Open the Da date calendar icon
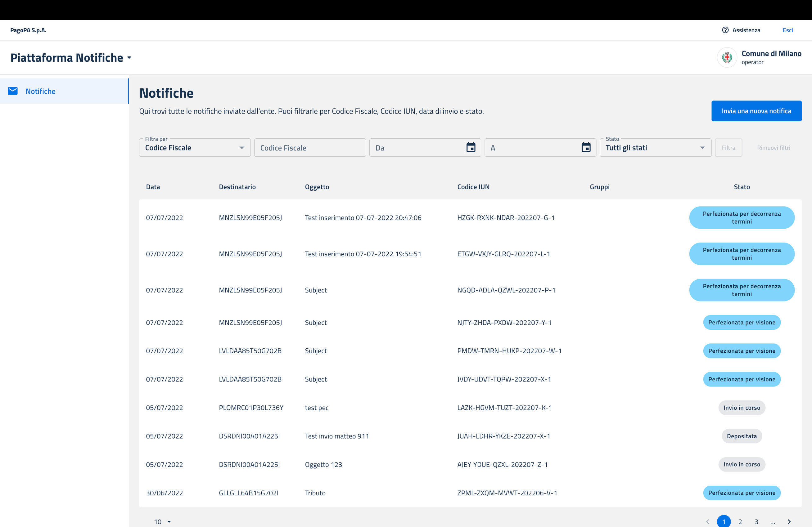The height and width of the screenshot is (527, 812). (471, 148)
